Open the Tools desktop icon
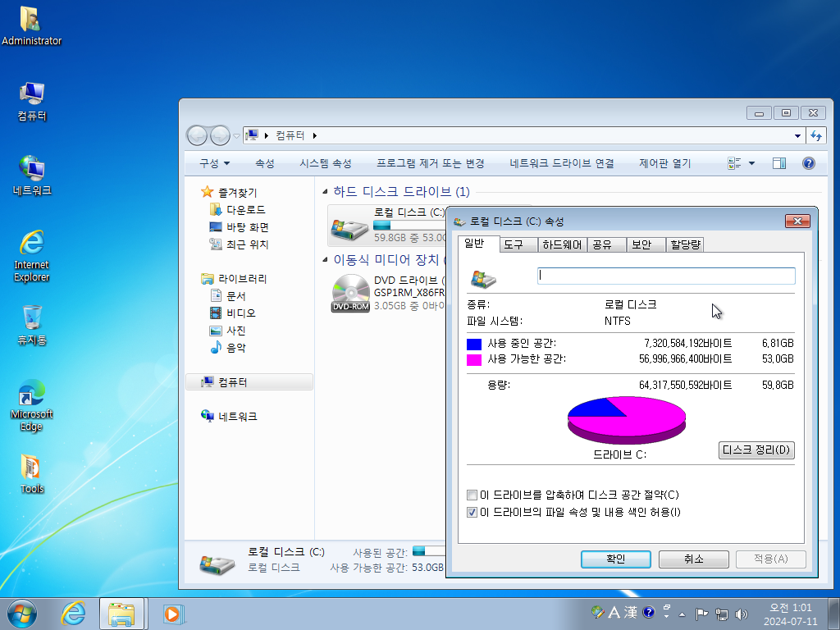 pyautogui.click(x=32, y=473)
